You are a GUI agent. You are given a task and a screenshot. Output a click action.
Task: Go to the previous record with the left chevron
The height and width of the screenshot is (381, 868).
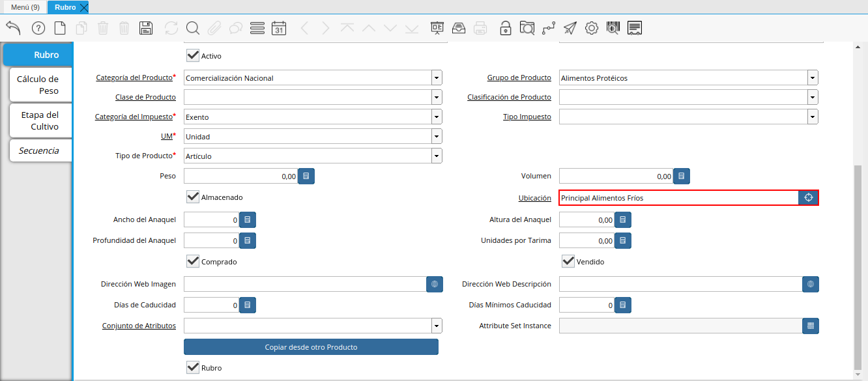point(304,28)
